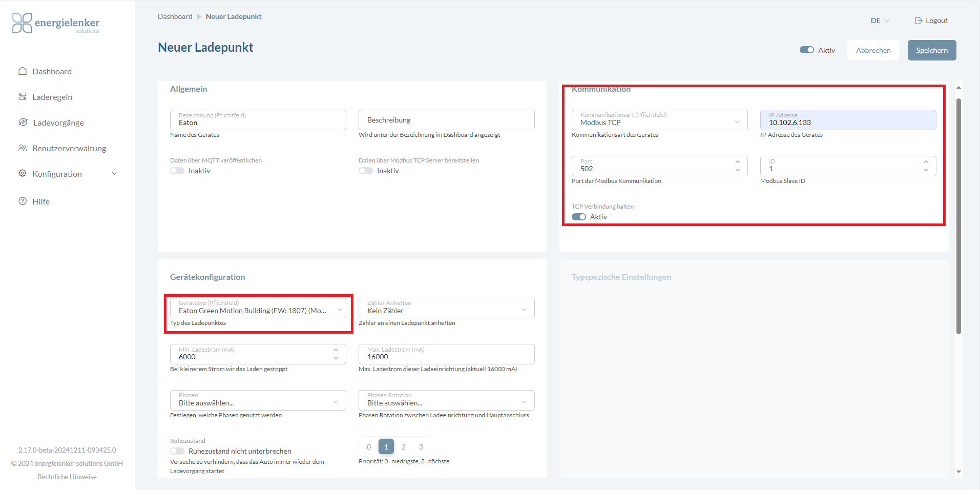Open the Phasen Rotation dropdown

(447, 400)
